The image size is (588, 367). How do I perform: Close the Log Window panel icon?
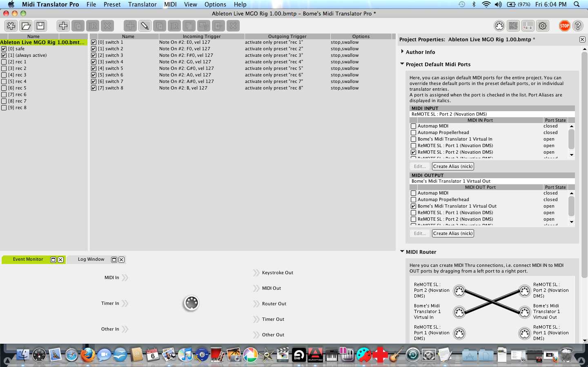[x=121, y=260]
